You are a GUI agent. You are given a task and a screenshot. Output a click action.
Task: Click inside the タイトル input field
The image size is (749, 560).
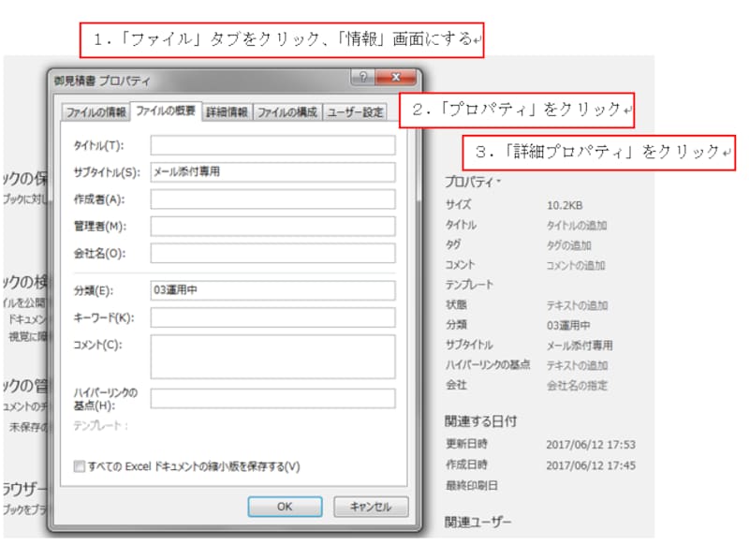pyautogui.click(x=272, y=145)
